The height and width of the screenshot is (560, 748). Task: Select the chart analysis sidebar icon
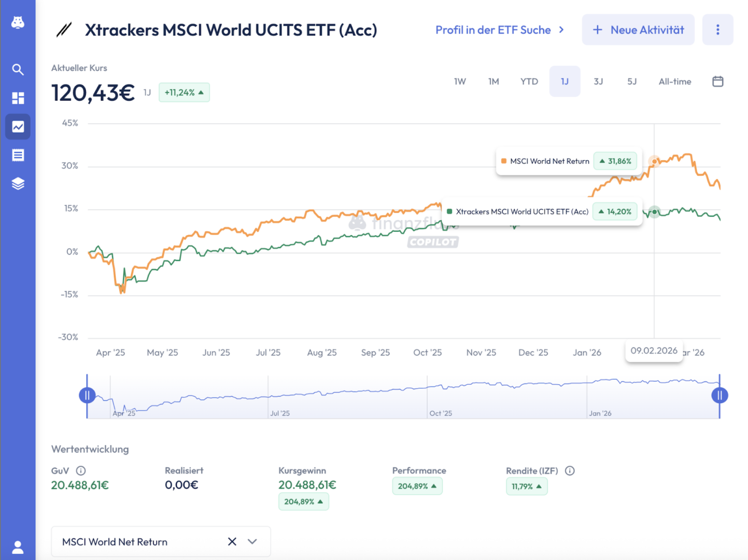point(18,127)
